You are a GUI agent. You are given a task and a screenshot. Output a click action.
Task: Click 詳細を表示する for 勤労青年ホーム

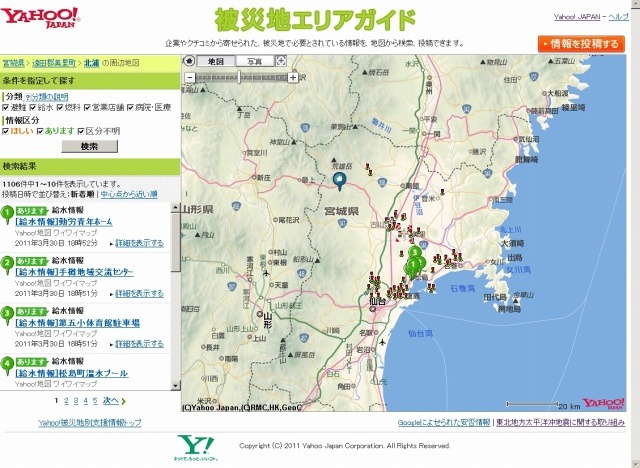(x=140, y=243)
